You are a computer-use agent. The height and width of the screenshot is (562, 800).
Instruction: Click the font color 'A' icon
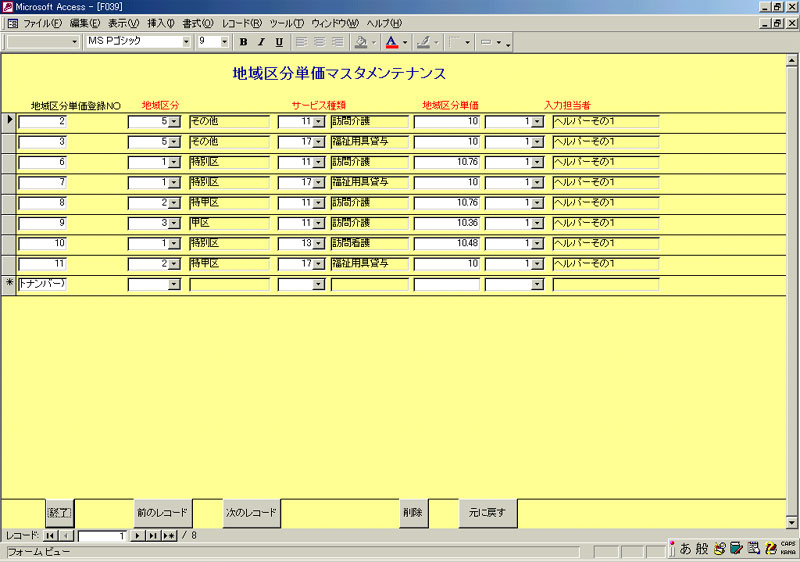391,42
